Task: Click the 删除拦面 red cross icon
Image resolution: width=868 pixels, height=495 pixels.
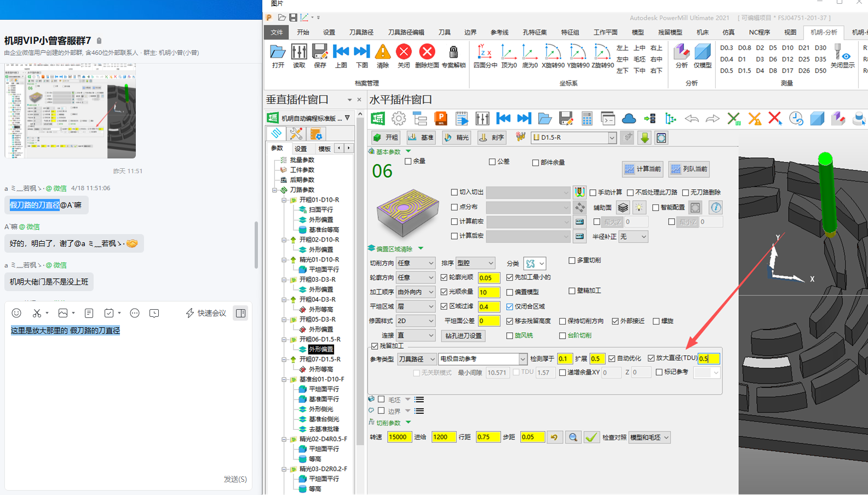Action: pos(427,53)
